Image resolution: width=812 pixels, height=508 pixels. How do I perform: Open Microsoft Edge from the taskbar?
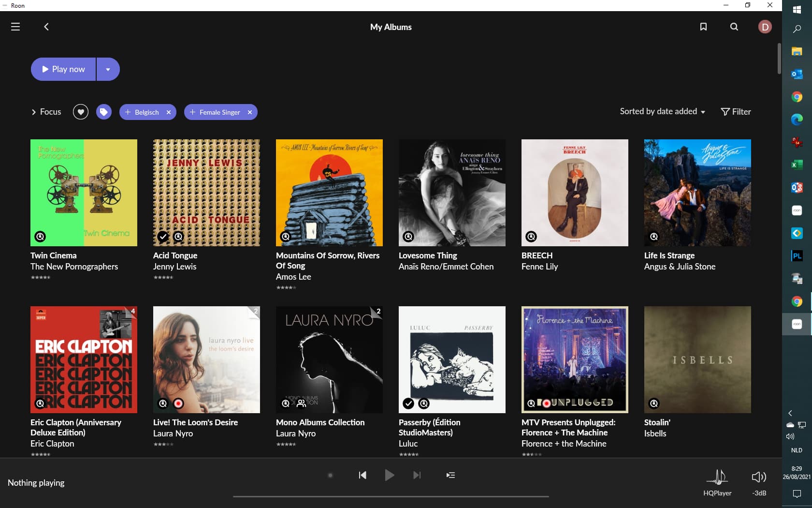click(797, 120)
